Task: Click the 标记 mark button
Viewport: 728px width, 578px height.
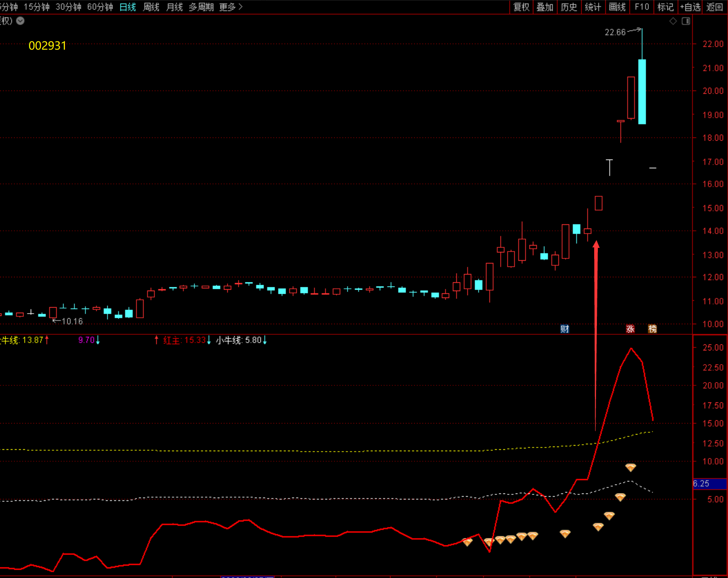Action: click(x=665, y=7)
